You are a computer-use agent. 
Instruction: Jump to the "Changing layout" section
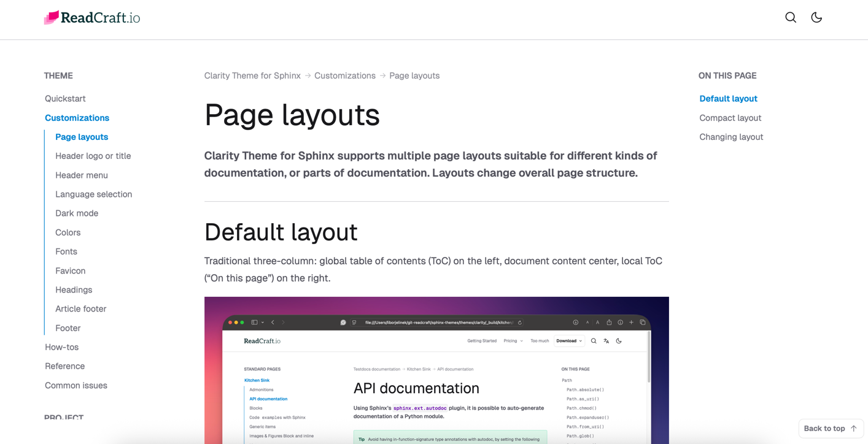[x=731, y=137]
